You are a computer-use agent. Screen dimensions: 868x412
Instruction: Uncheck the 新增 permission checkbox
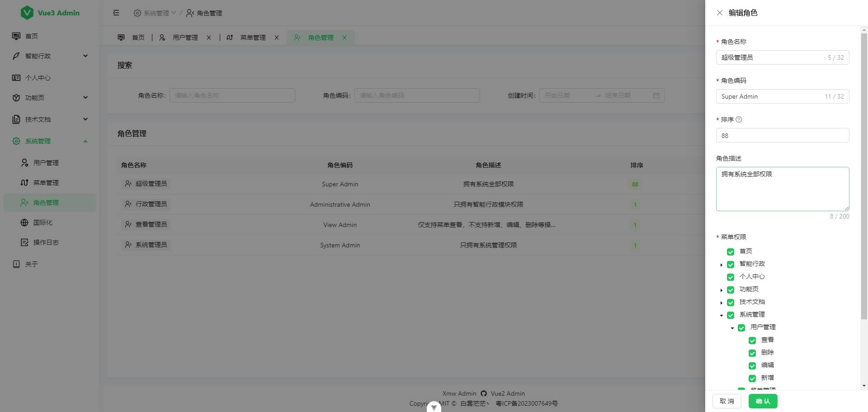point(752,378)
